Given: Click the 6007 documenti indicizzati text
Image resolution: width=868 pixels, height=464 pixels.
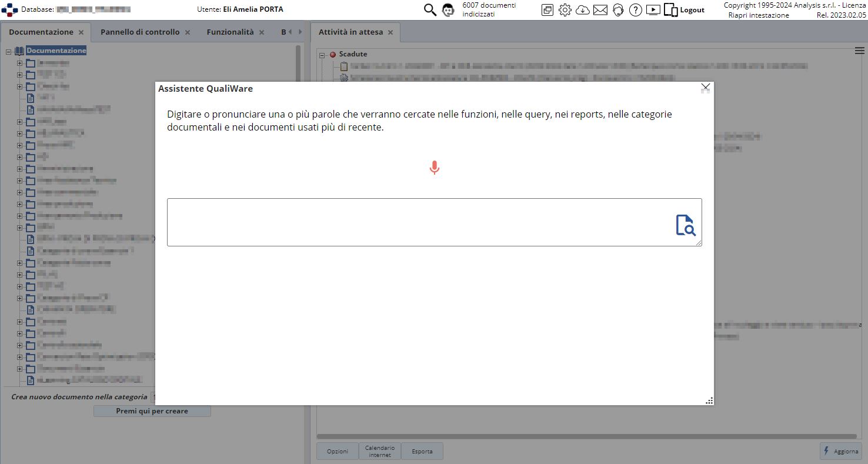Looking at the screenshot, I should pyautogui.click(x=489, y=9).
